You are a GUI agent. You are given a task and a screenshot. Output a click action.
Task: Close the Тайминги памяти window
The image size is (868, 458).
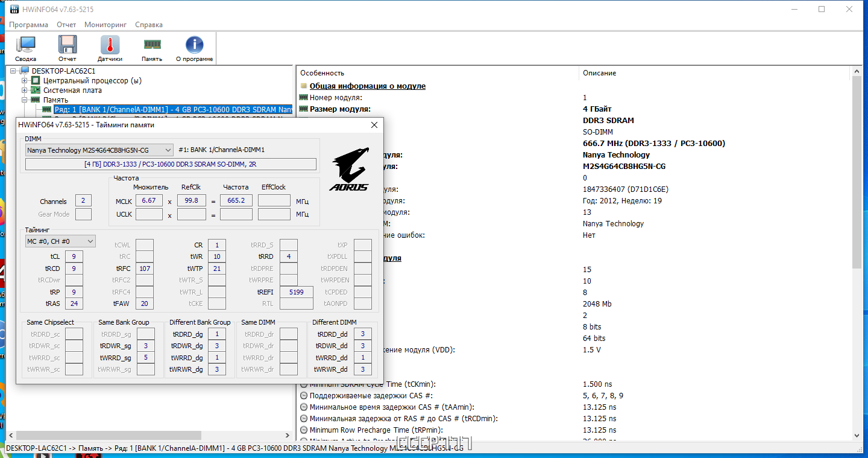pyautogui.click(x=374, y=125)
